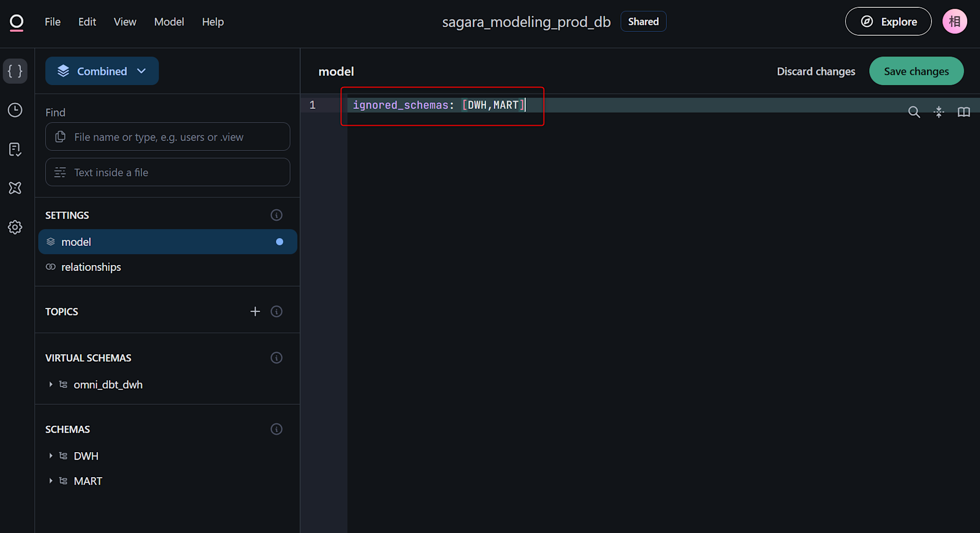Click Discard changes
Image resolution: width=980 pixels, height=533 pixels.
[816, 72]
